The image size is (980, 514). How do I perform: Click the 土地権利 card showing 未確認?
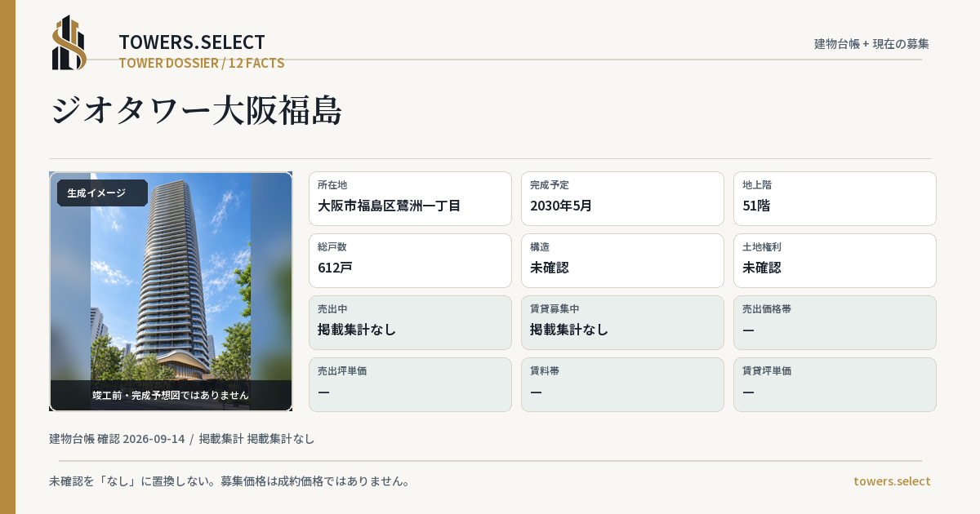(x=835, y=260)
